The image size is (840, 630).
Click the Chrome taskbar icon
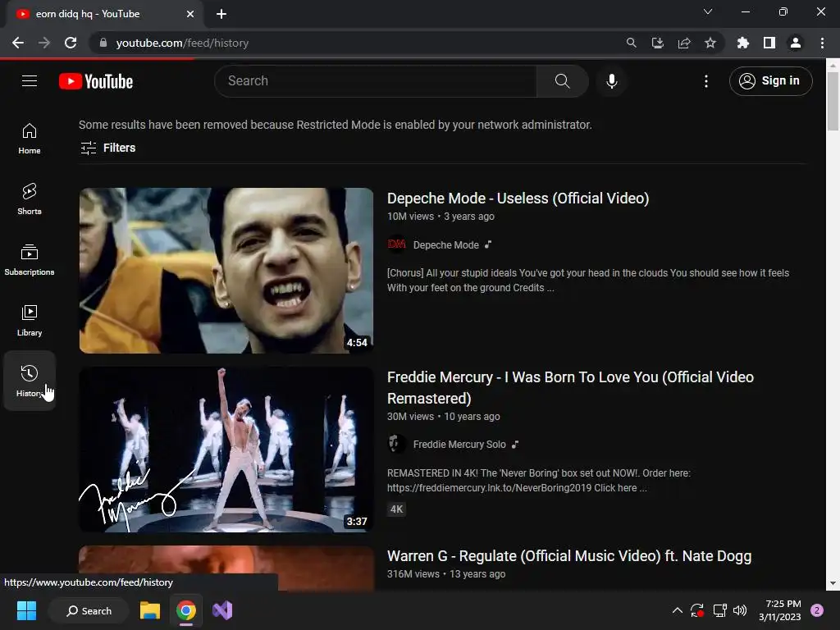186,610
